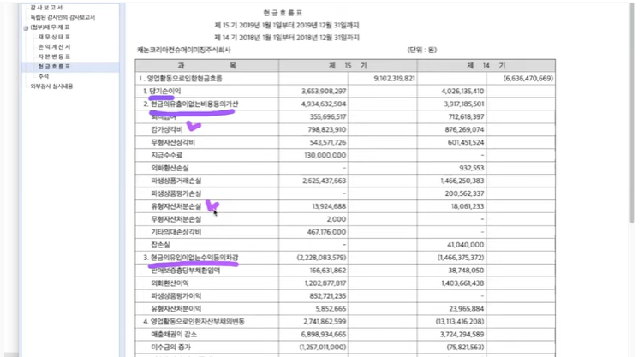Viewport: 644px width, 357px height.
Task: Click row label 지급수수료
Action: point(166,155)
